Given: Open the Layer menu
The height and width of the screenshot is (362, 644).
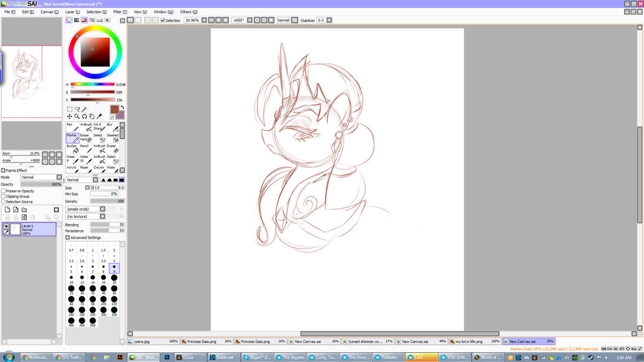Looking at the screenshot, I should 73,12.
